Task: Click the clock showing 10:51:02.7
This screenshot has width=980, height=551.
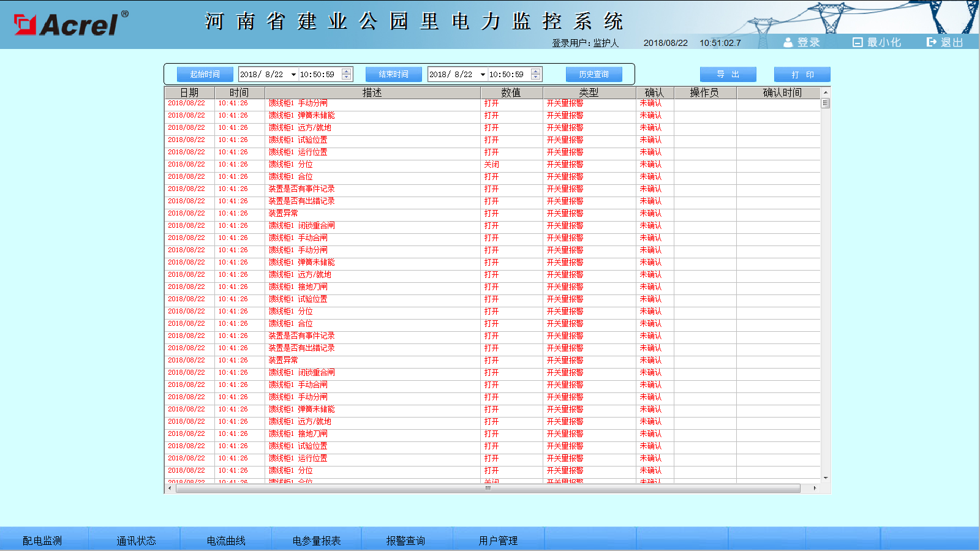Action: tap(720, 43)
